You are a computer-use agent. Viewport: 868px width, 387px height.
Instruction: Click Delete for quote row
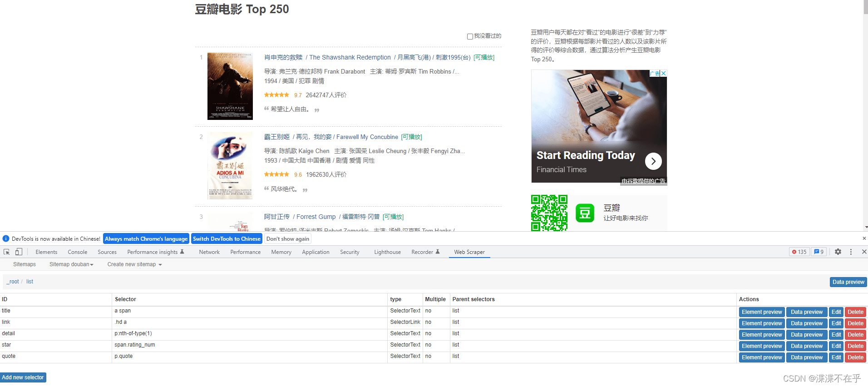click(855, 357)
